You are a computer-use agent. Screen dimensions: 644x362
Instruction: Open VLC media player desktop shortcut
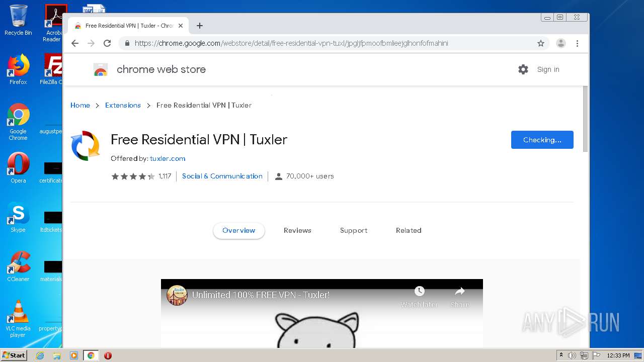[x=18, y=319]
